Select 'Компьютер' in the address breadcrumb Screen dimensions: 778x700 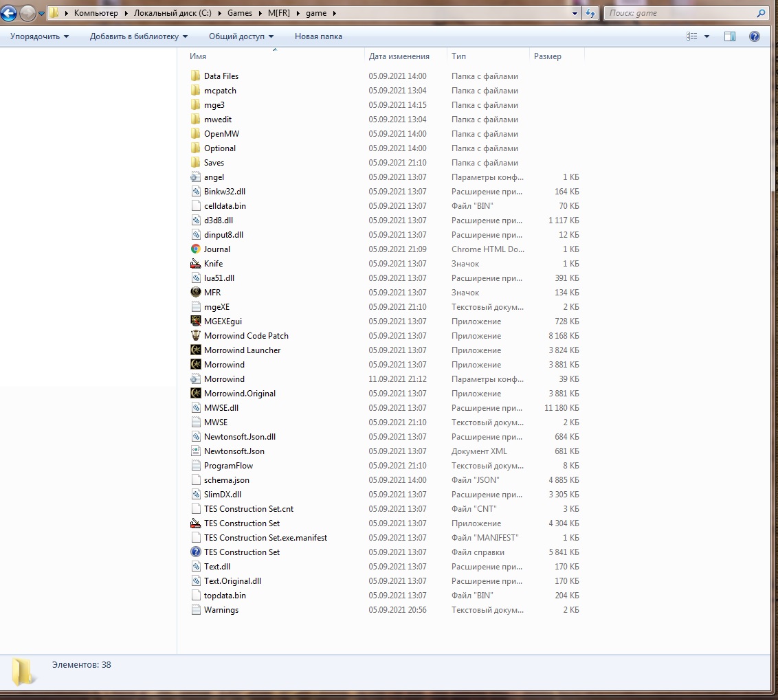[x=96, y=13]
